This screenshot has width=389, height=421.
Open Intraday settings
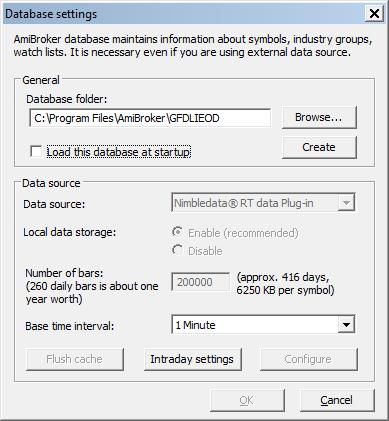point(192,359)
